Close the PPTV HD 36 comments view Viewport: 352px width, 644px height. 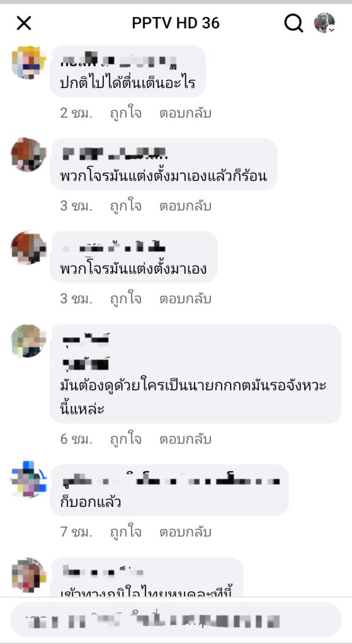click(24, 23)
